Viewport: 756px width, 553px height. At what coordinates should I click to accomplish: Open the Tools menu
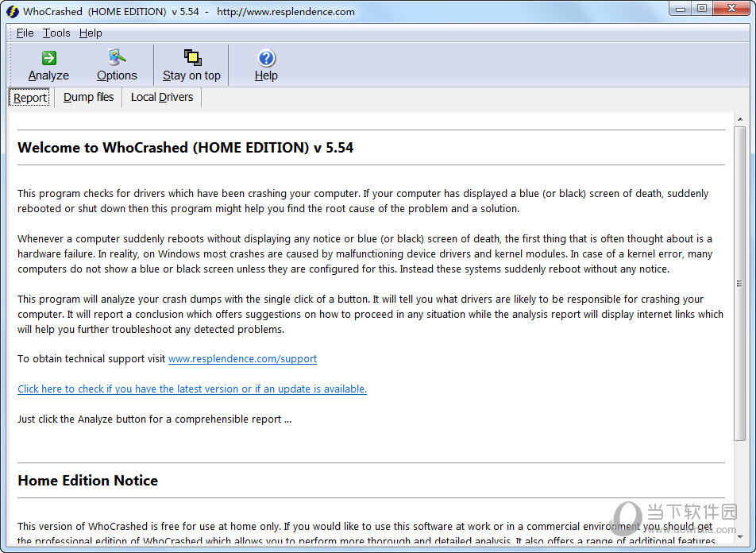coord(56,33)
